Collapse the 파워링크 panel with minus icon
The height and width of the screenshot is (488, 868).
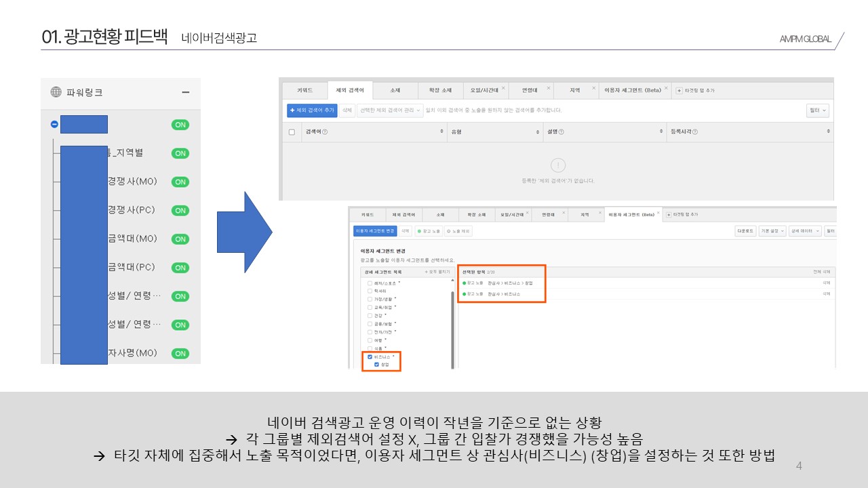pyautogui.click(x=185, y=92)
